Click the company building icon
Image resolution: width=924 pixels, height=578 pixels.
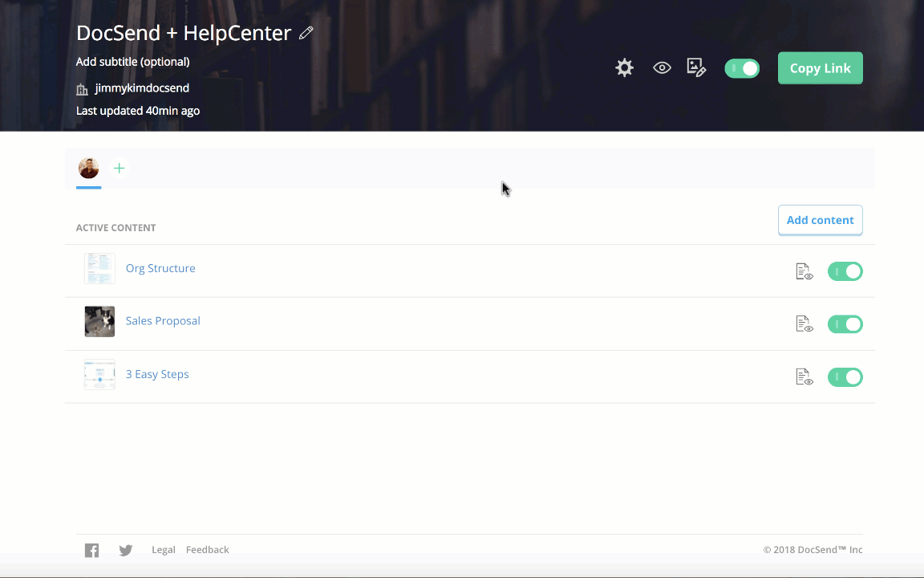82,90
